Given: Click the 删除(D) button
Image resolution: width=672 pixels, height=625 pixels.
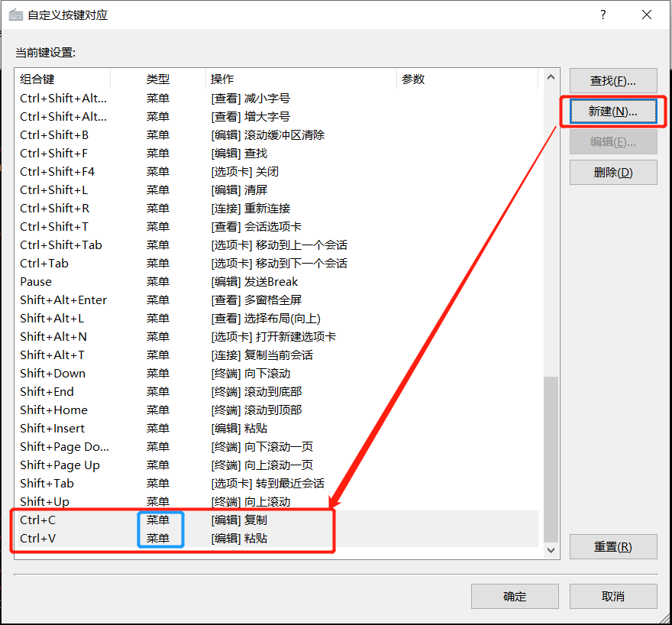Looking at the screenshot, I should 613,172.
